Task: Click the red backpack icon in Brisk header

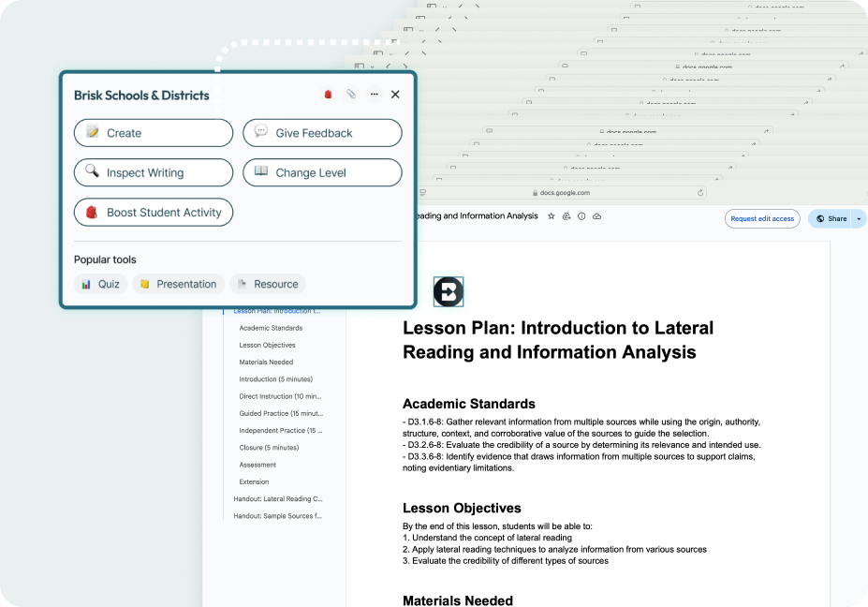Action: point(328,95)
